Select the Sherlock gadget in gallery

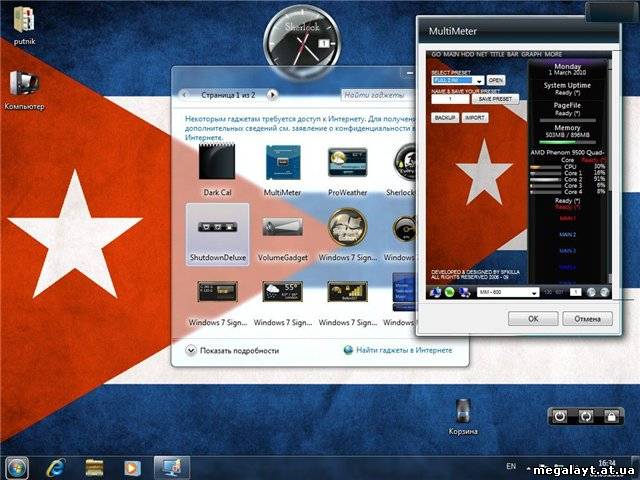click(x=404, y=162)
